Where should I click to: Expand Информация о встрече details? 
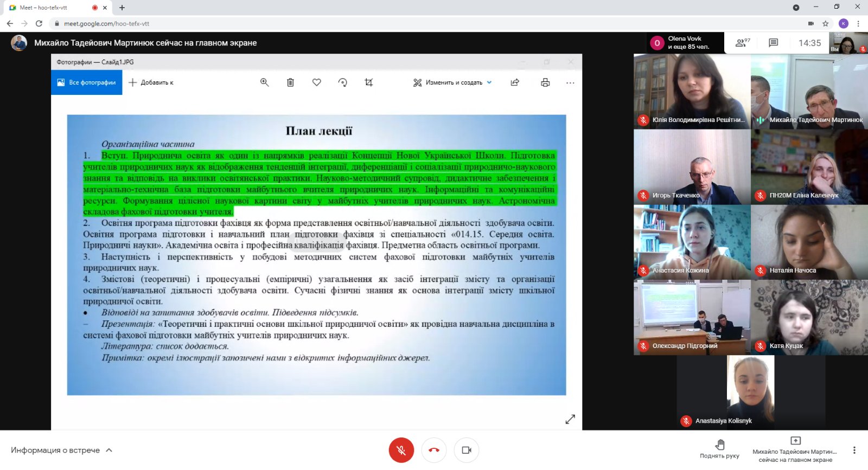pos(61,450)
